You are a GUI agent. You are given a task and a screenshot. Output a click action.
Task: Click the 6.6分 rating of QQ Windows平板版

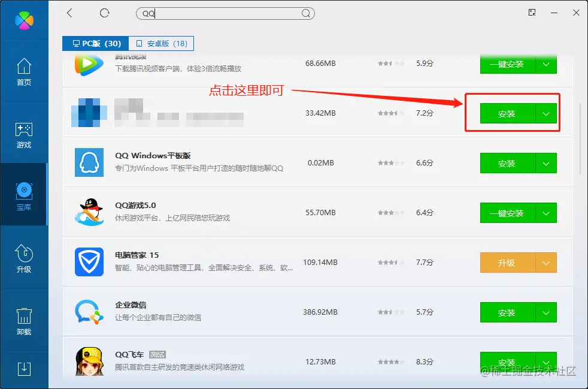pyautogui.click(x=425, y=162)
